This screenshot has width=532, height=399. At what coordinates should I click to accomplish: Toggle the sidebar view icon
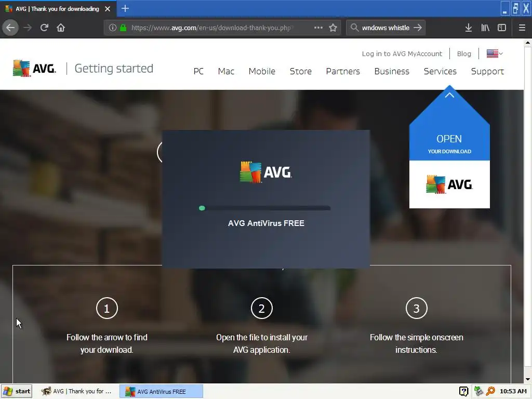[502, 28]
